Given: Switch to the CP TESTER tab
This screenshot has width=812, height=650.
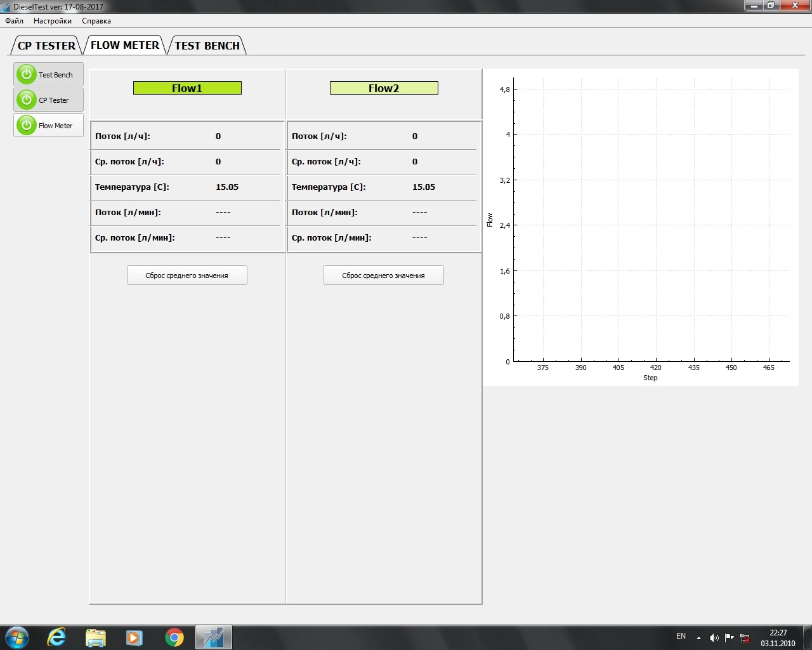Looking at the screenshot, I should pyautogui.click(x=46, y=46).
